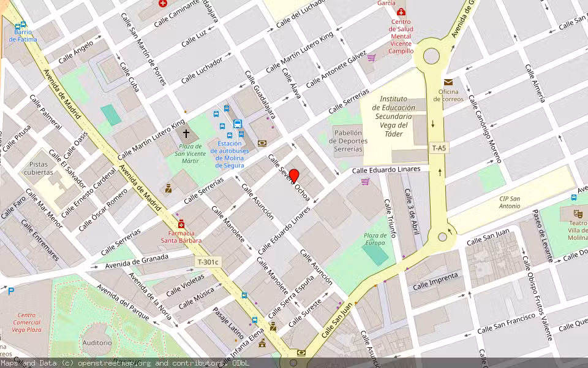Viewport: 588px width, 368px height.
Task: Select the Paseo de Levante label
Action: tap(542, 236)
